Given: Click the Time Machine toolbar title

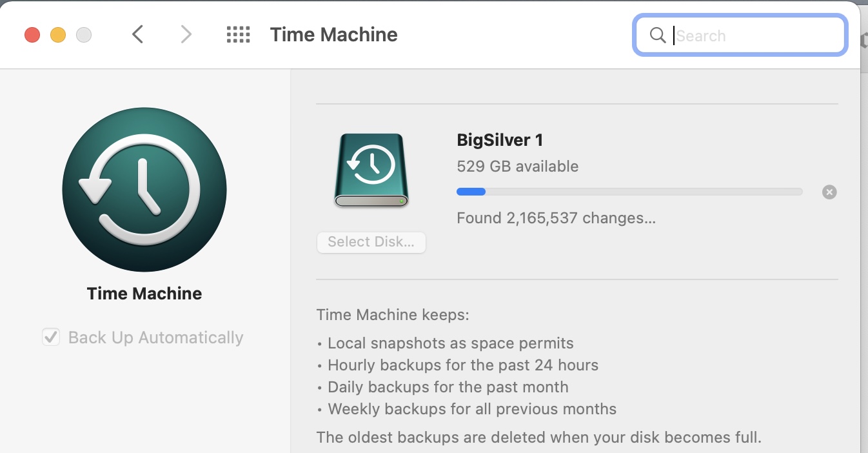Looking at the screenshot, I should click(333, 34).
